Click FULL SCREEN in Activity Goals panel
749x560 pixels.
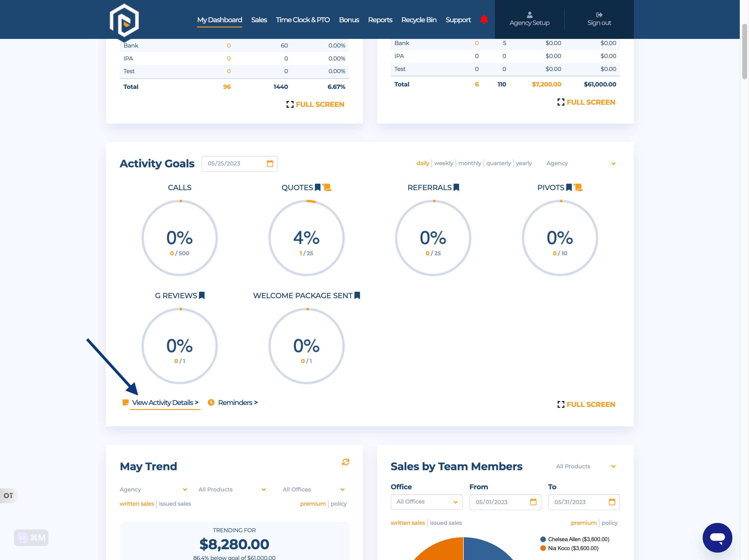click(x=586, y=404)
